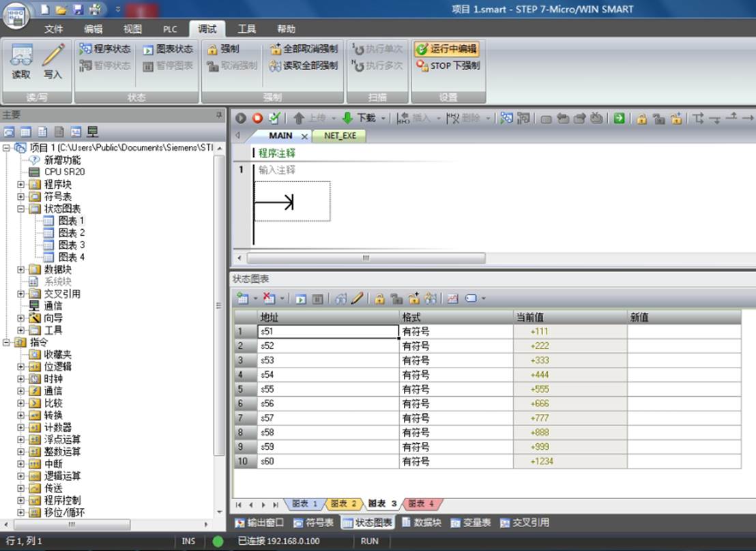Click the red STOP PLC toolbar icon

click(257, 118)
